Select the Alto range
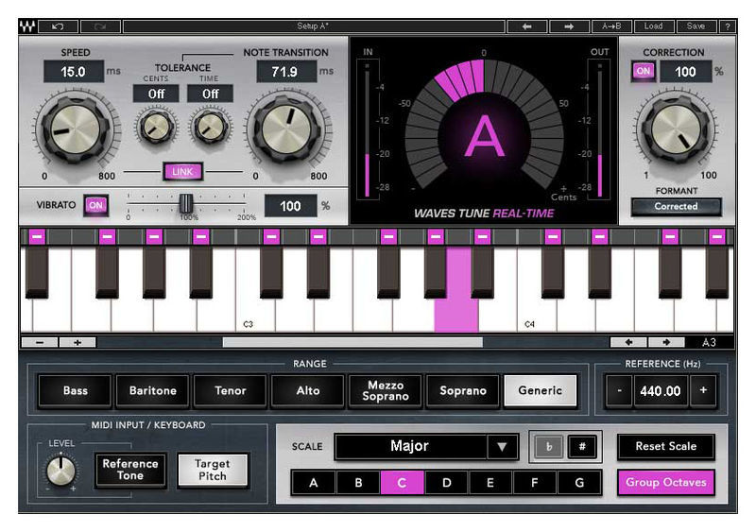Screen dimensions: 756x532 click(308, 390)
